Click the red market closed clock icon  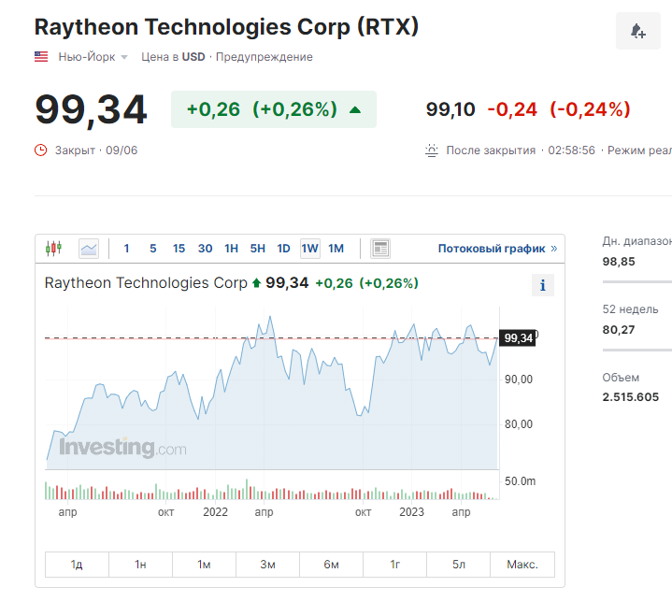(41, 150)
